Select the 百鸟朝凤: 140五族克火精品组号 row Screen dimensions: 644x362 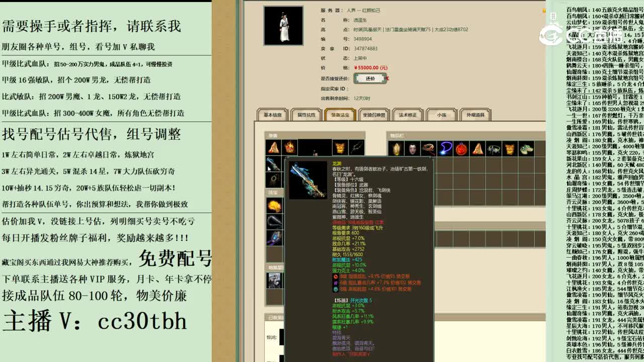pyautogui.click(x=605, y=10)
